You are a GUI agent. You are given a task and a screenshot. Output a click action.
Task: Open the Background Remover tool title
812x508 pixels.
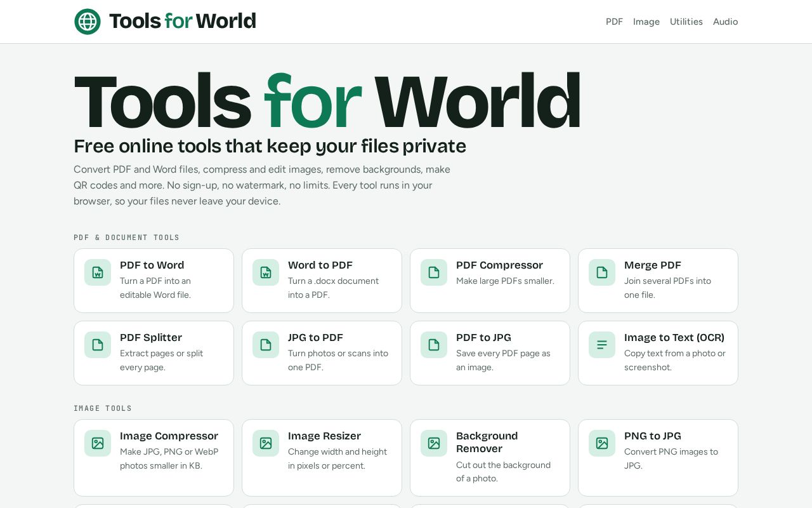tap(487, 443)
